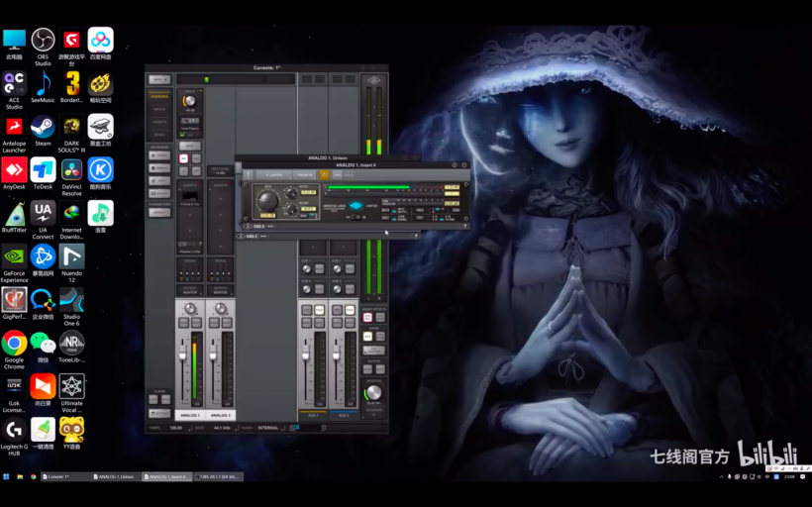Click the ANALOG 1 preamp gain knob
Screen dimensions: 812x507
(190, 102)
